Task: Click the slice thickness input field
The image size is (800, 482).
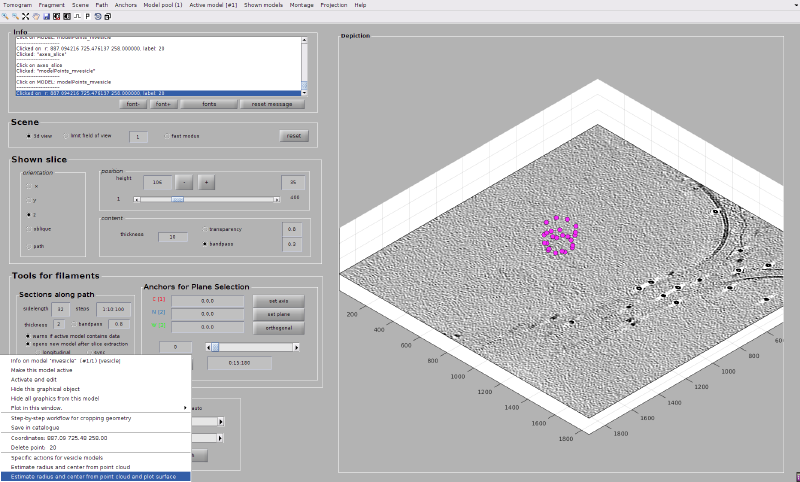Action: pyautogui.click(x=173, y=237)
